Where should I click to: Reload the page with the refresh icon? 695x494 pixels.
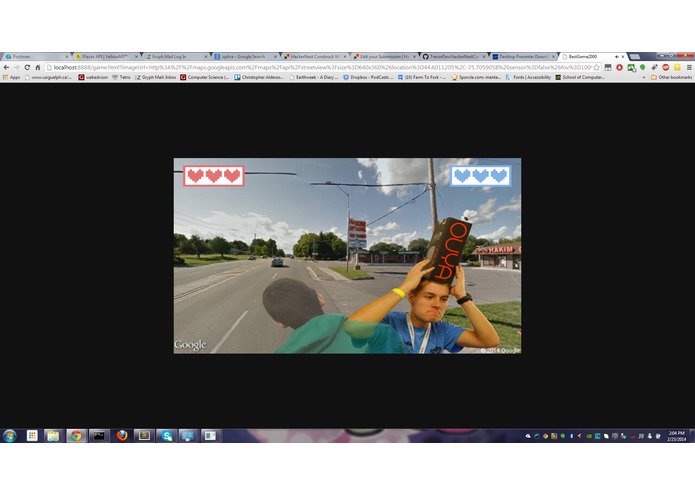click(x=27, y=67)
